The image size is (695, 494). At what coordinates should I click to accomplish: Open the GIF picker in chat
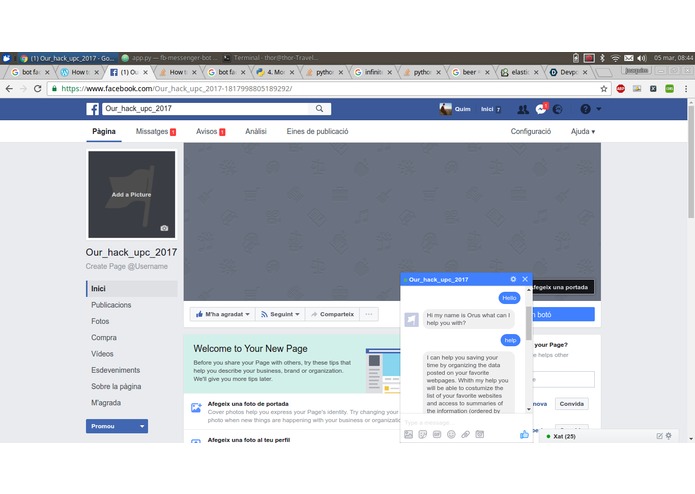click(437, 435)
